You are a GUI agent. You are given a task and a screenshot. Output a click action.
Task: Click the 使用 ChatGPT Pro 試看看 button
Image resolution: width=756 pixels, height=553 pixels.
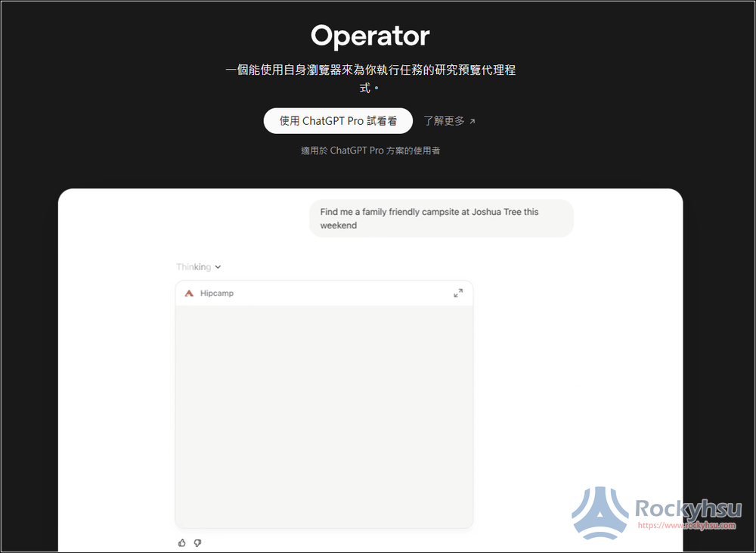[x=338, y=120]
